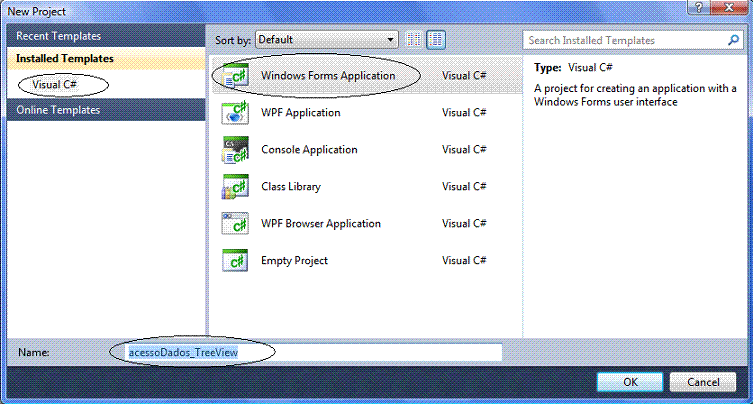The width and height of the screenshot is (753, 404).
Task: Click the Windows Forms Application template icon
Action: coord(233,76)
